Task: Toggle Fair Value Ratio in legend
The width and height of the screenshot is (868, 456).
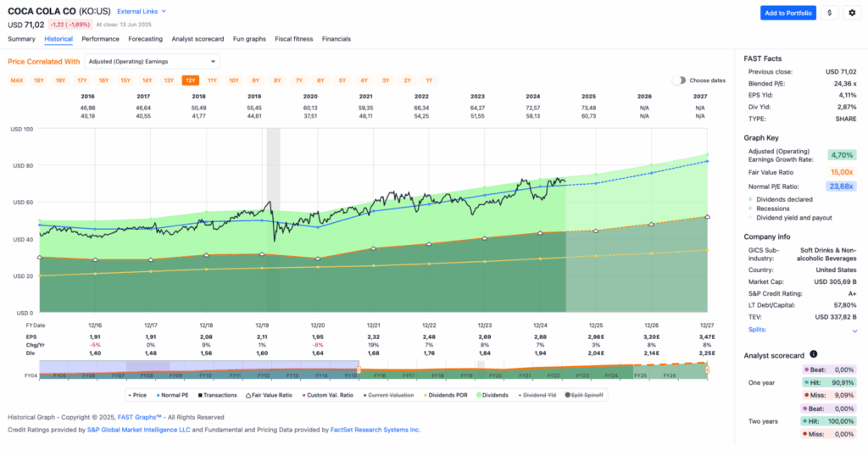Action: coord(269,395)
